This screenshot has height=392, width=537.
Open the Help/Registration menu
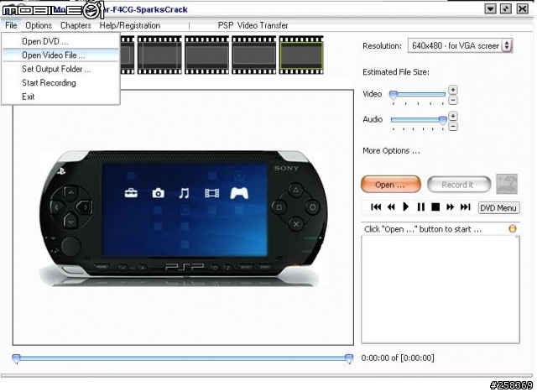point(130,25)
